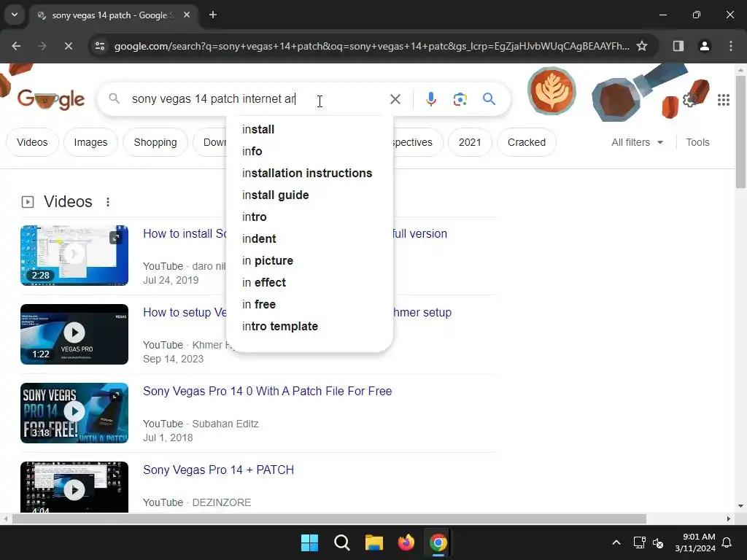Open the Tools button
This screenshot has height=560, width=747.
coord(697,142)
